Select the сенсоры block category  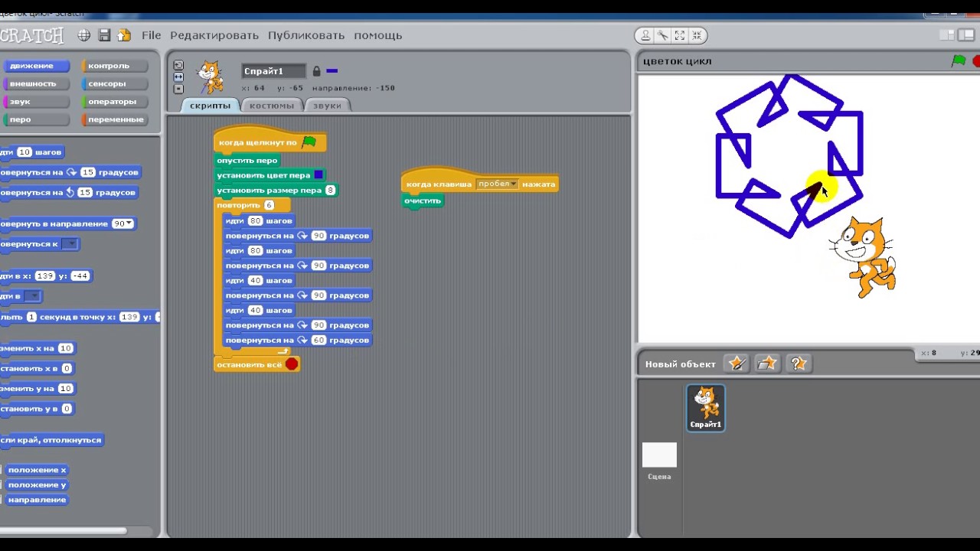point(114,83)
